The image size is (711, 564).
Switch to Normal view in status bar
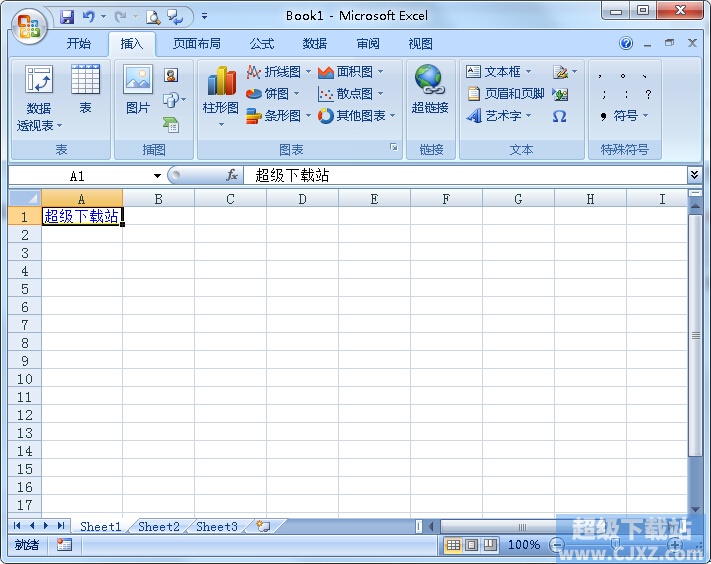(453, 544)
